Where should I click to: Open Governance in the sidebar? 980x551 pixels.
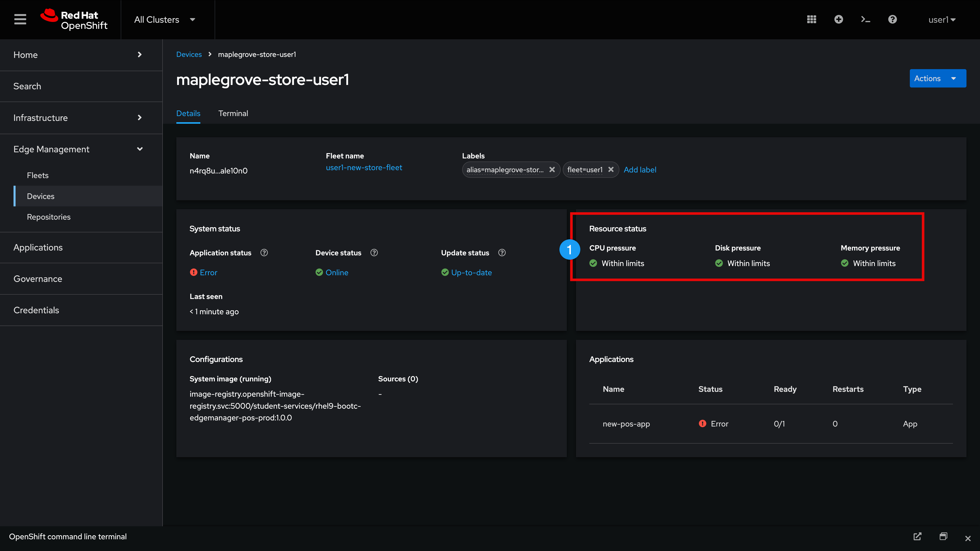click(x=81, y=279)
